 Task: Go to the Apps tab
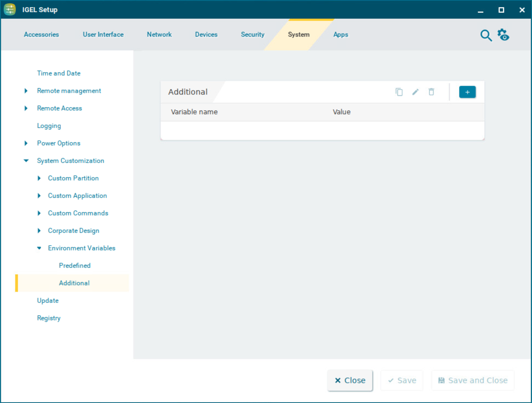tap(340, 35)
